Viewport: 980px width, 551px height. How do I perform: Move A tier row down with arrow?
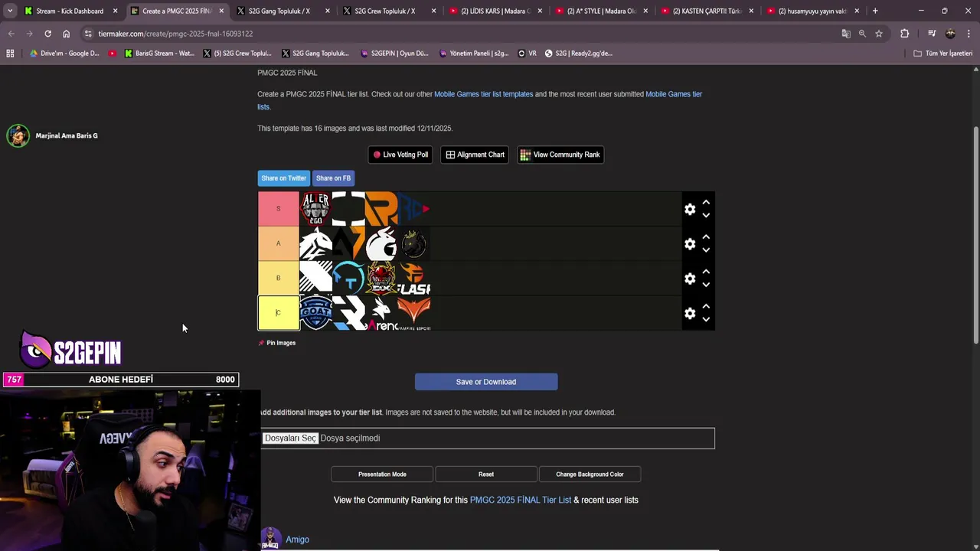706,249
